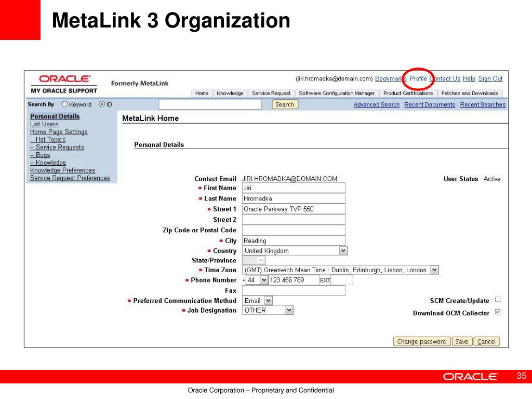The height and width of the screenshot is (399, 532).
Task: Click the Street 1 field
Action: tap(294, 209)
